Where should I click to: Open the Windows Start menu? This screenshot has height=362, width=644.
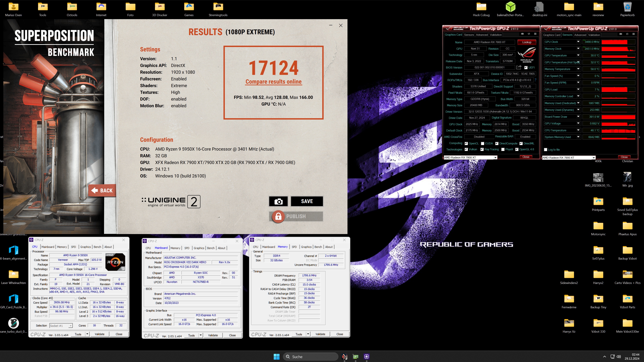click(277, 357)
